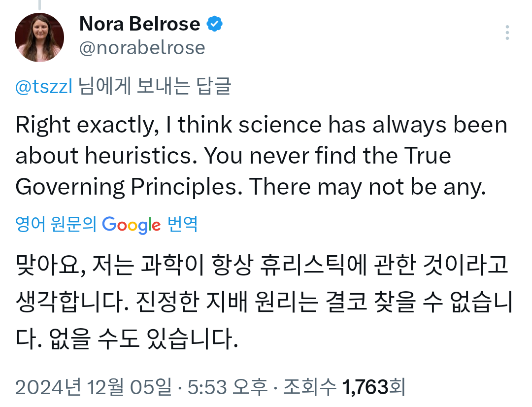Click the blue verified checkmark badge

tap(214, 24)
